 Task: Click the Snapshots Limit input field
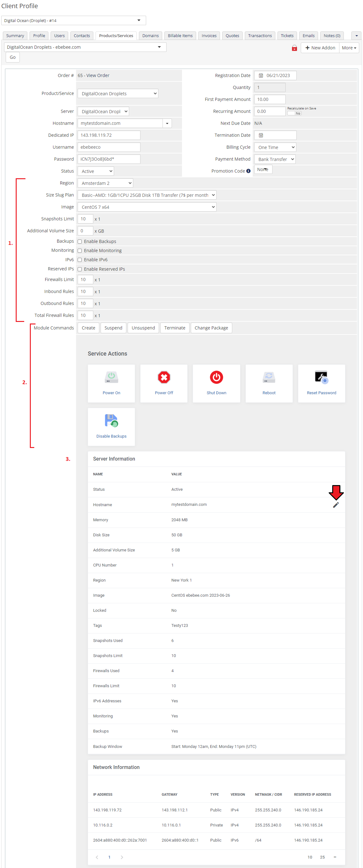pos(85,219)
